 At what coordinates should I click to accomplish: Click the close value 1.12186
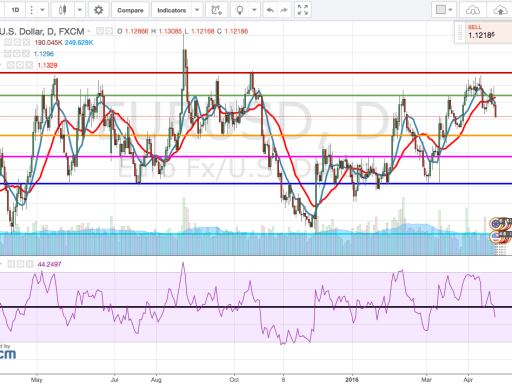tap(236, 31)
